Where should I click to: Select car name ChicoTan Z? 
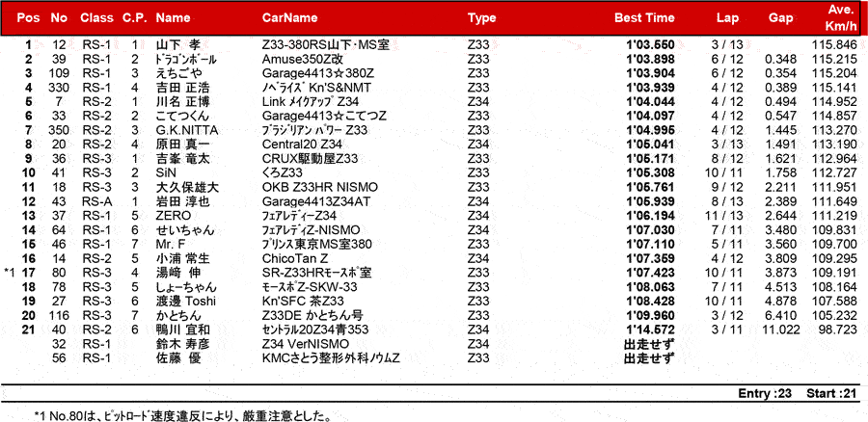295,258
